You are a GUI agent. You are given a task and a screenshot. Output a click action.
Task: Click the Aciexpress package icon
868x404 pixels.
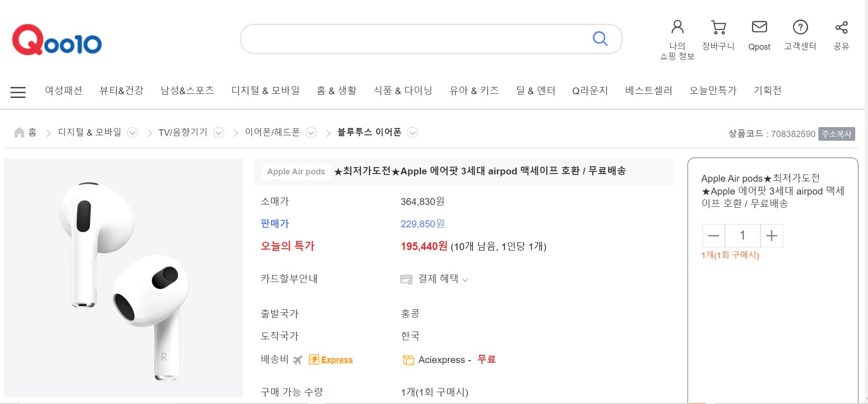(408, 360)
